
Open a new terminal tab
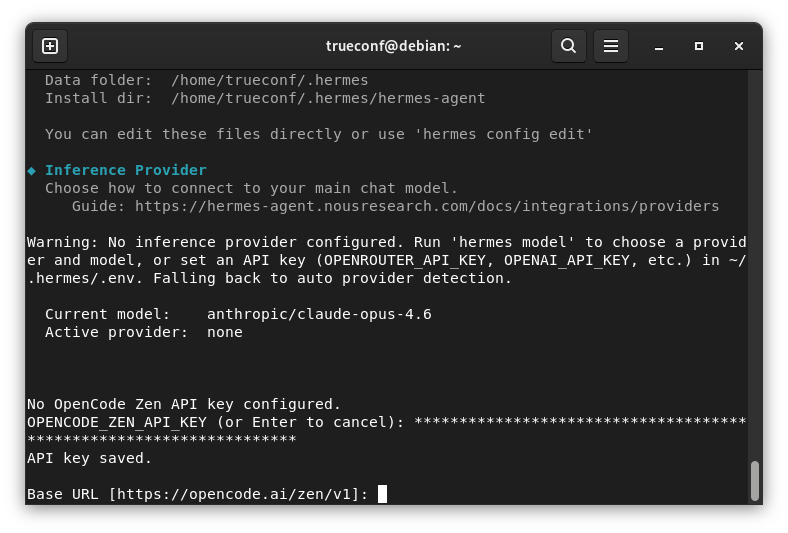[50, 46]
